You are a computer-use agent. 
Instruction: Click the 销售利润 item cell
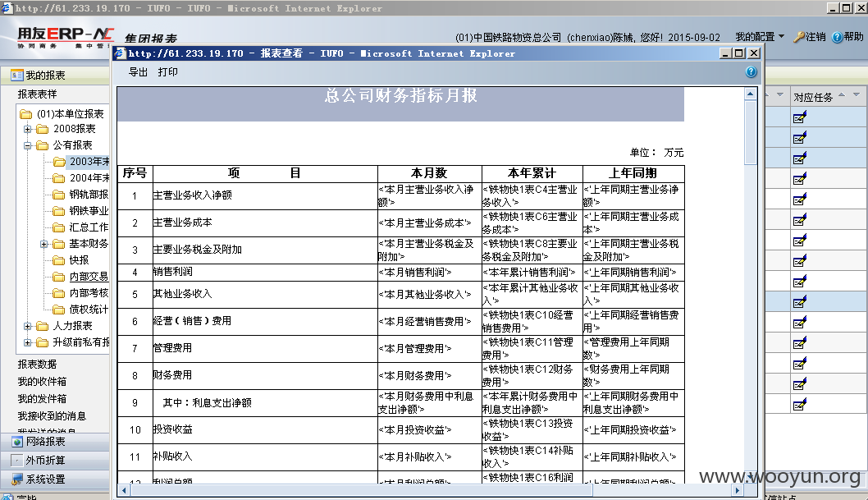pos(265,272)
